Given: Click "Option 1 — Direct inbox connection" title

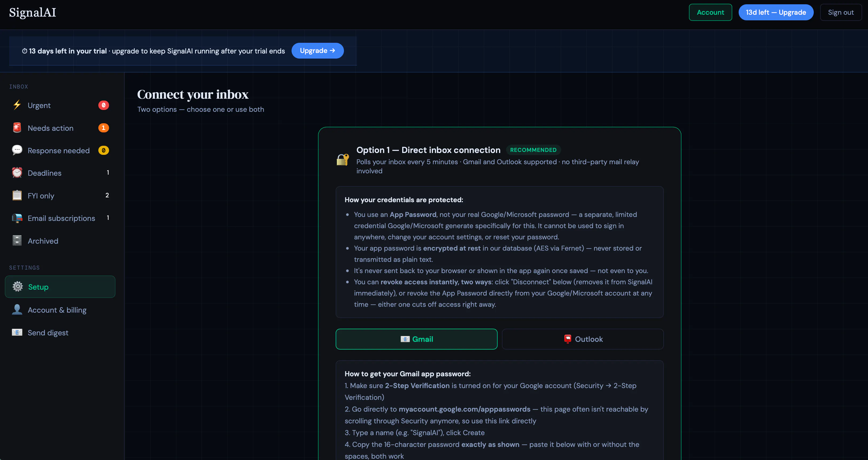Looking at the screenshot, I should tap(428, 150).
